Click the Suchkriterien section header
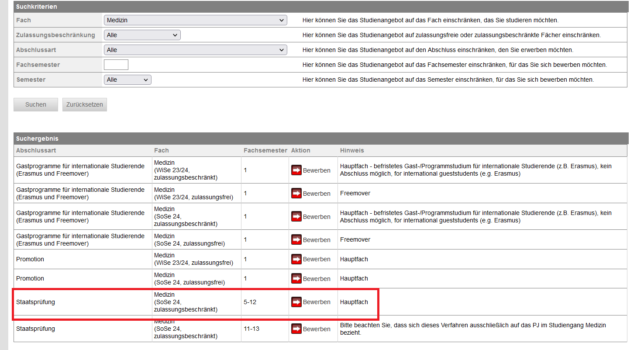The image size is (644, 350). pyautogui.click(x=321, y=7)
